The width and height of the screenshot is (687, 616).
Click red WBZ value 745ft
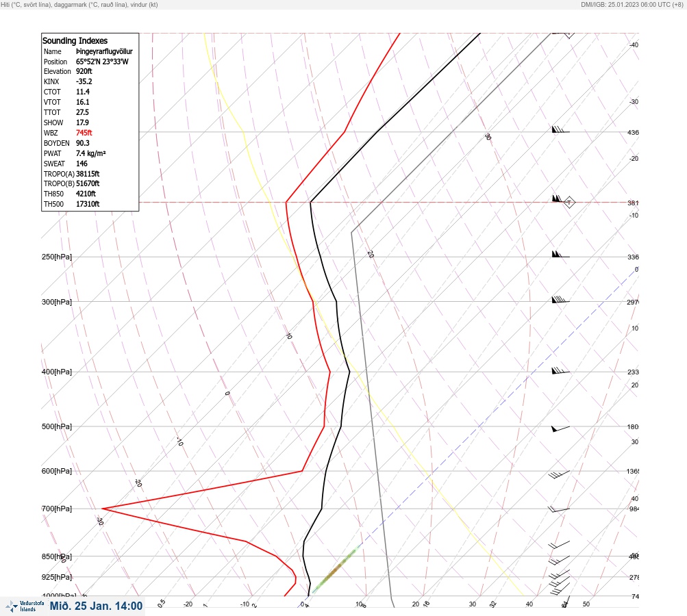84,133
